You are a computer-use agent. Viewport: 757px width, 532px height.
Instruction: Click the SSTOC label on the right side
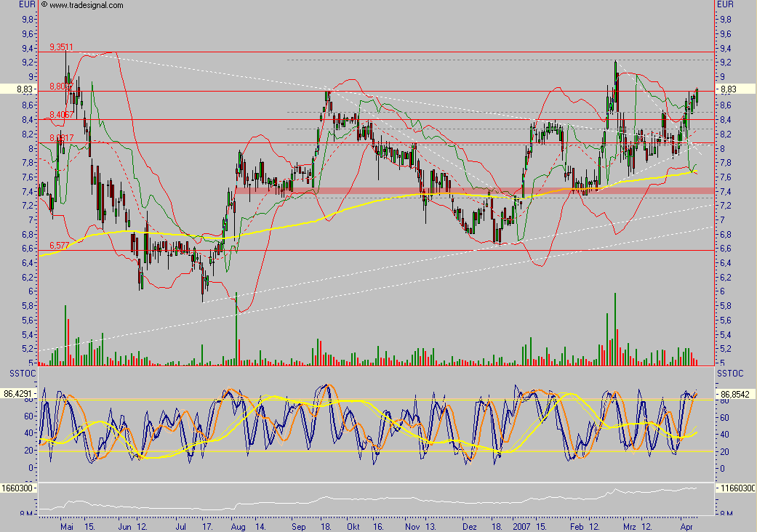click(730, 374)
